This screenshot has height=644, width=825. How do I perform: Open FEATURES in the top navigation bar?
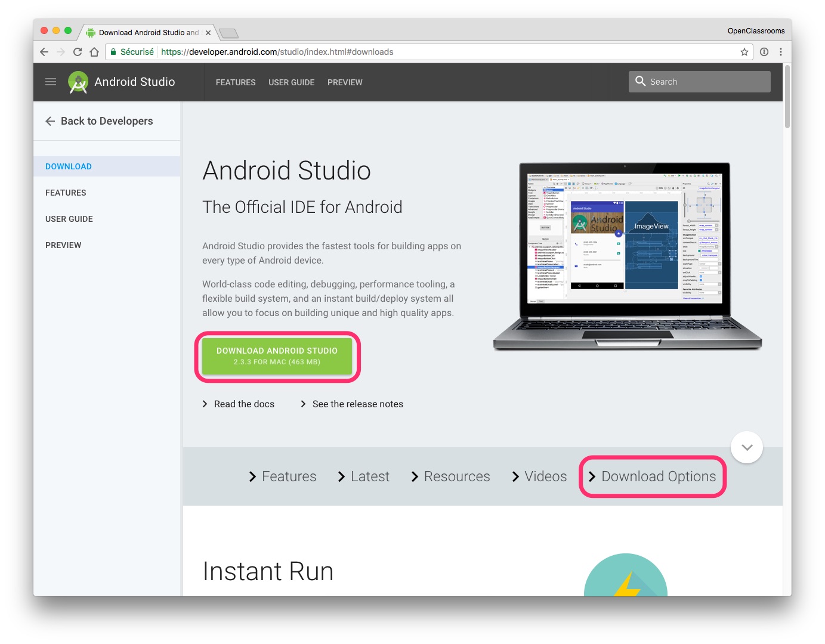(236, 82)
